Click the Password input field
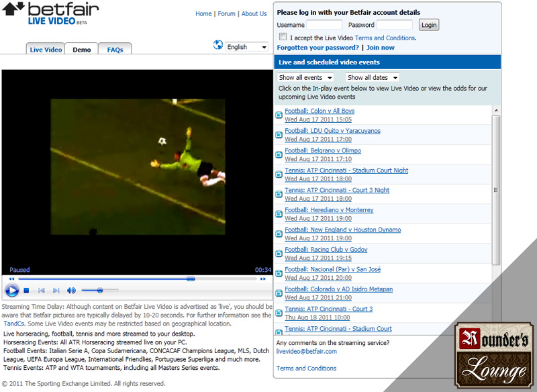This screenshot has width=537, height=392. 395,25
